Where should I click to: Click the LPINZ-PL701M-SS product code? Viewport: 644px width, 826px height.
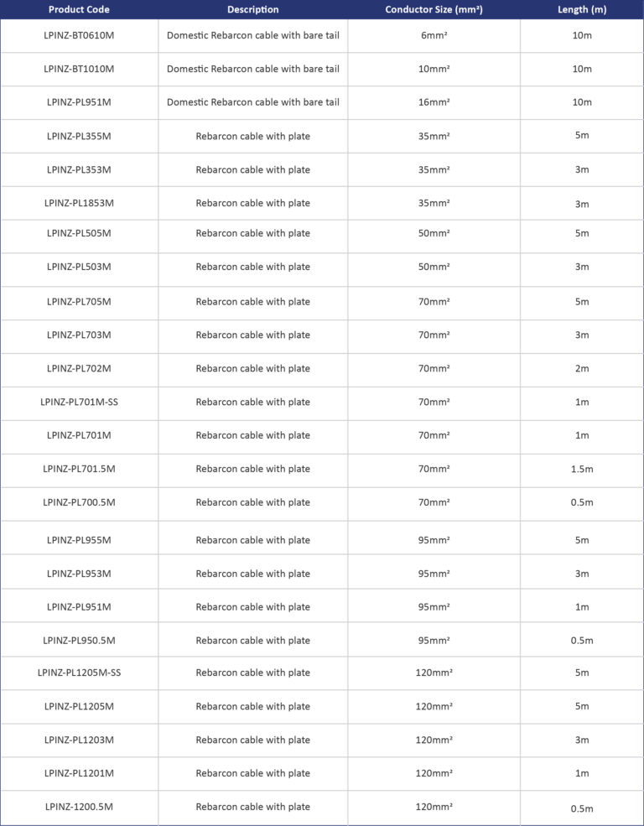coord(79,403)
